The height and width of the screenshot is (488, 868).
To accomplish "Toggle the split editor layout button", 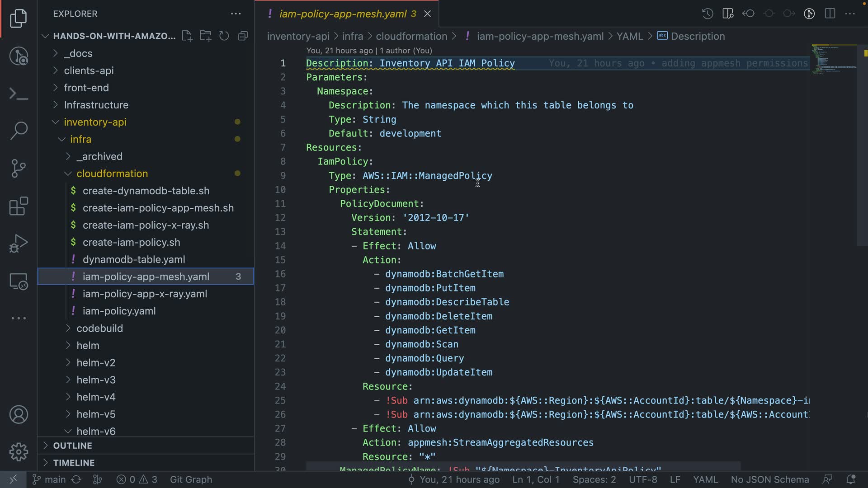I will [x=830, y=14].
